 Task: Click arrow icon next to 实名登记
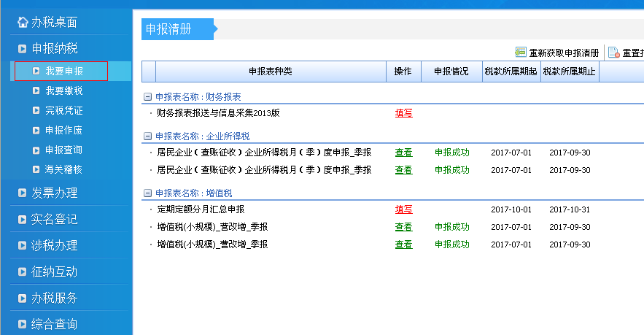[x=23, y=220]
